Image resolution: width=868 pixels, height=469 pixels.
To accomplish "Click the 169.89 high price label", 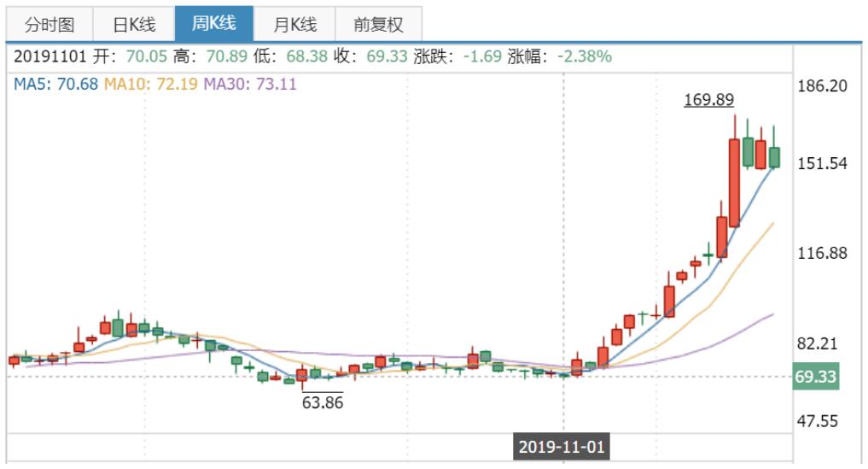I will [708, 100].
